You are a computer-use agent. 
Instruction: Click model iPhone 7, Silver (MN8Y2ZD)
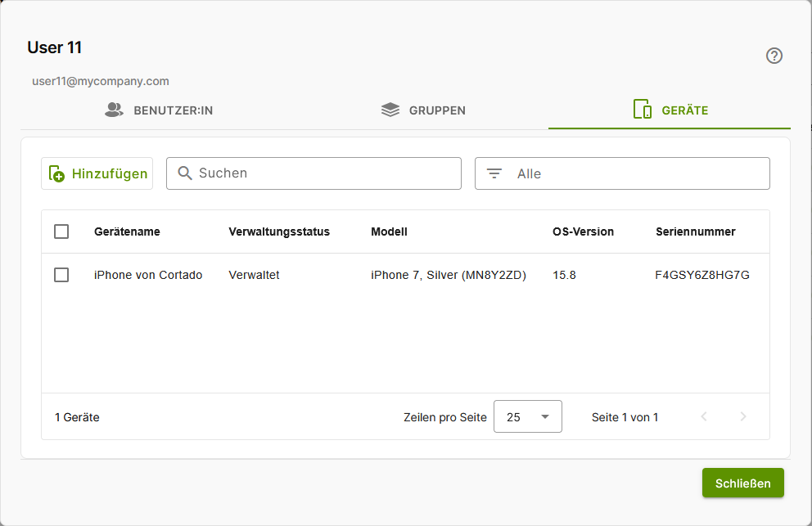449,275
